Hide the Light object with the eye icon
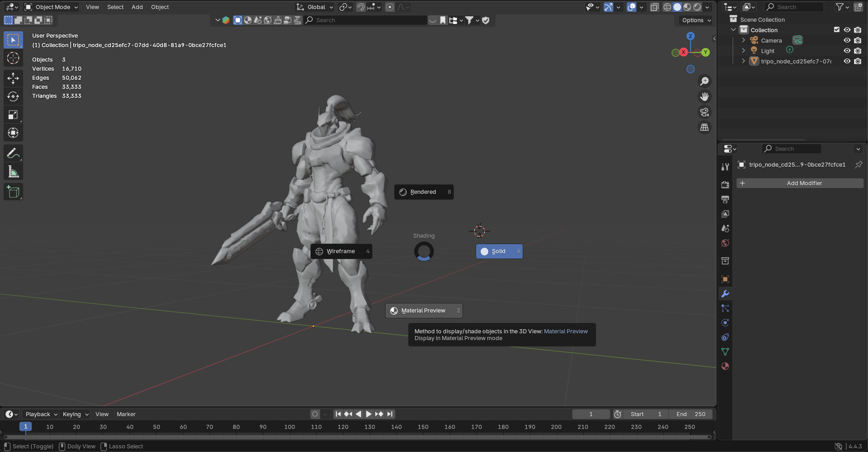The width and height of the screenshot is (868, 452). pyautogui.click(x=847, y=51)
